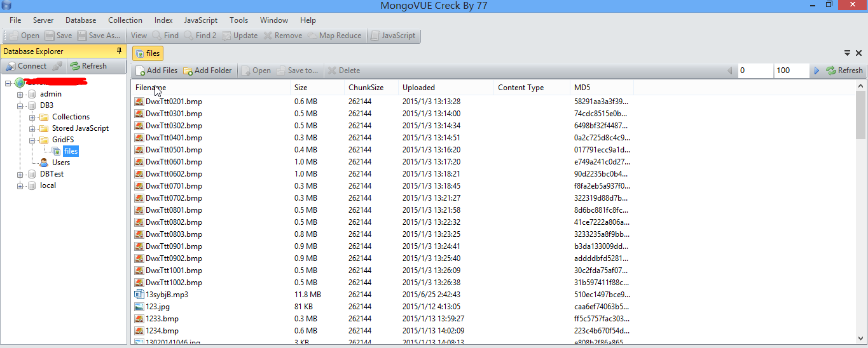Toggle the Database Explorer pin icon
The height and width of the screenshot is (348, 868).
point(118,51)
